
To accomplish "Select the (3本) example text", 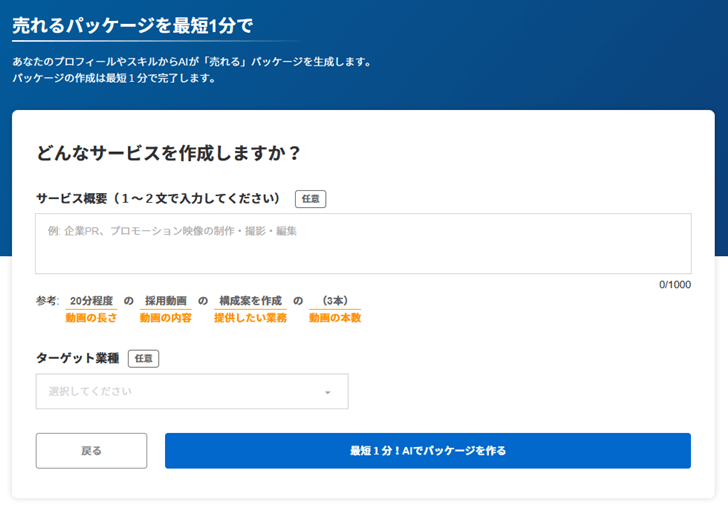I will [x=334, y=300].
